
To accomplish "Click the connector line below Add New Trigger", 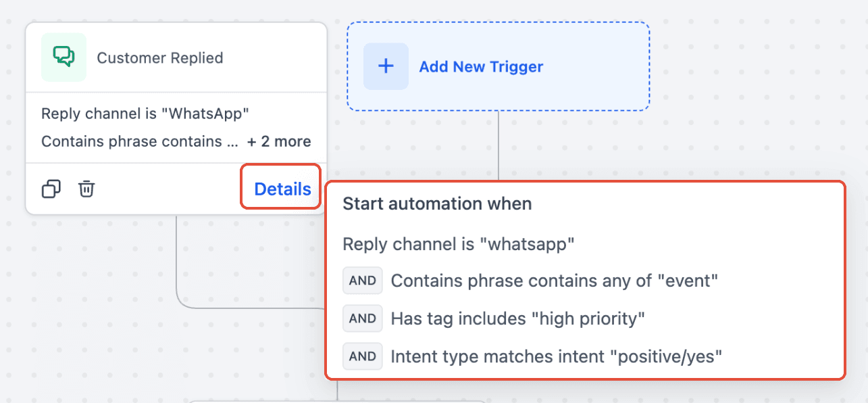I will coord(499,145).
